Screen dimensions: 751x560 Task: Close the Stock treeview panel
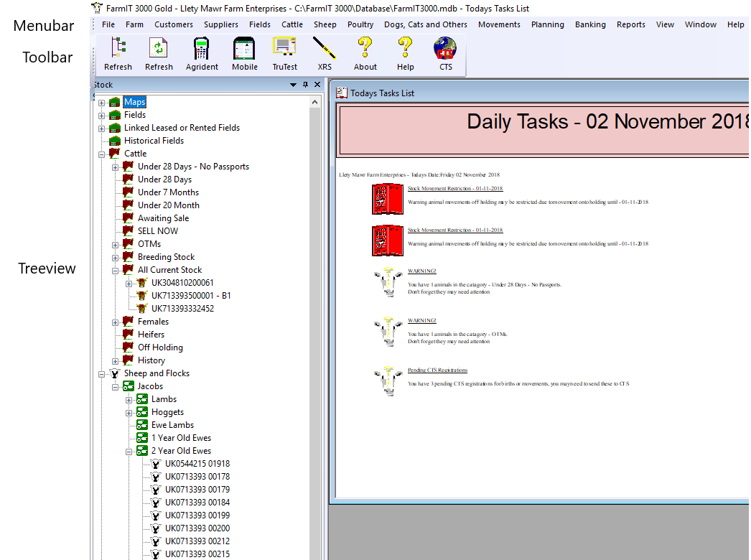click(x=317, y=85)
